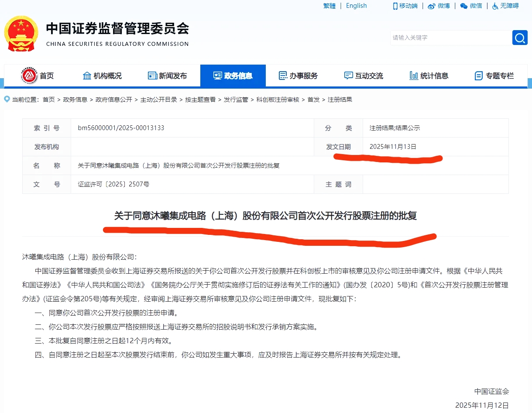Go to 科创板注册审核 in the breadcrumb
Viewport: 532px width, 413px height.
[x=278, y=100]
